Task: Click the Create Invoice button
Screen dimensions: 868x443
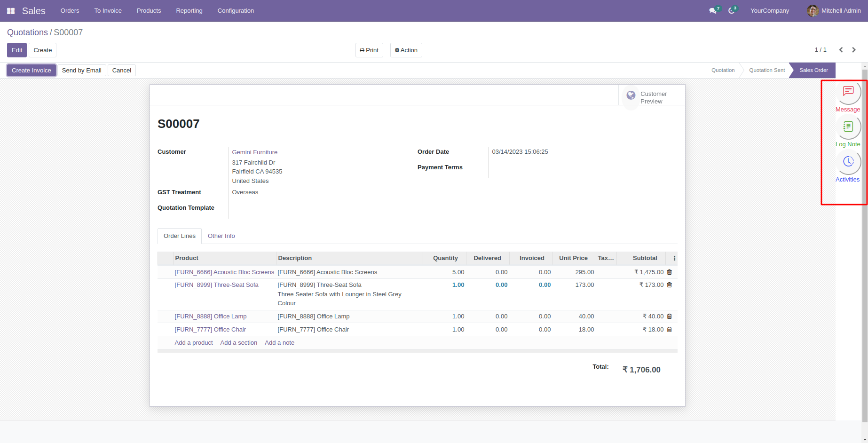Action: point(32,71)
